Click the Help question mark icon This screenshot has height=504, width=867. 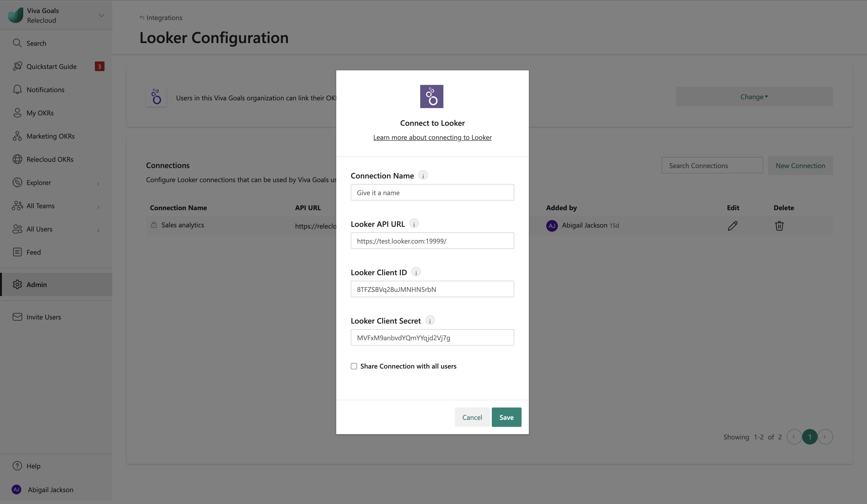[17, 466]
